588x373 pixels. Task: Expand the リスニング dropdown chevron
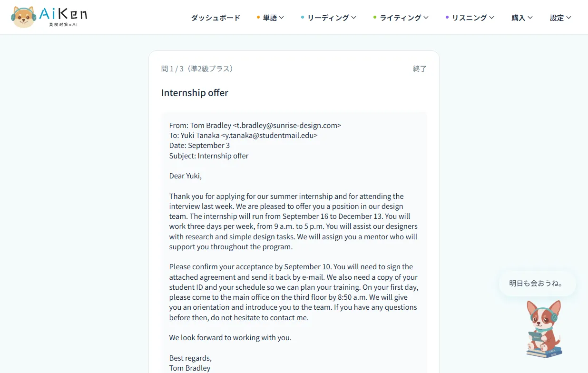click(x=491, y=18)
